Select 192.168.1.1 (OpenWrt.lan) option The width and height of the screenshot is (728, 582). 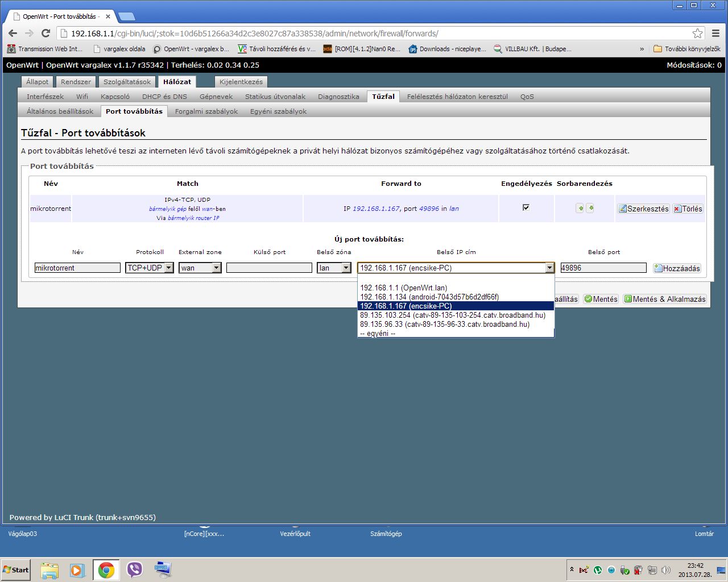pos(456,288)
